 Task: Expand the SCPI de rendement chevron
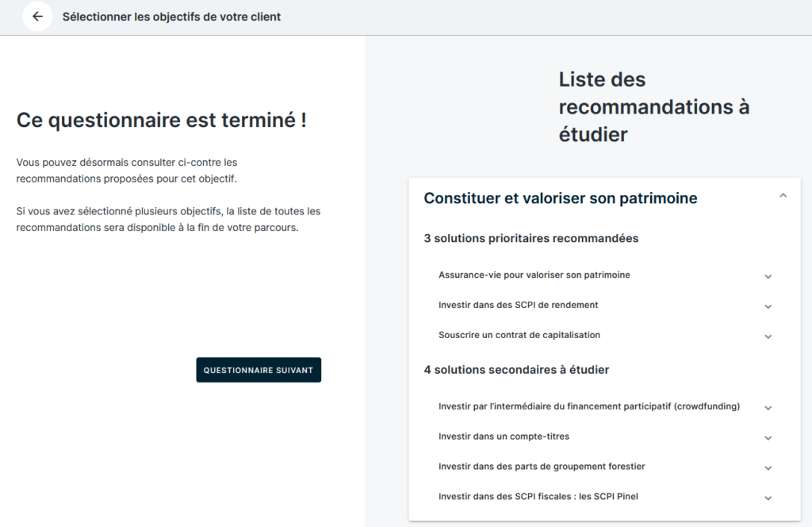click(x=768, y=306)
